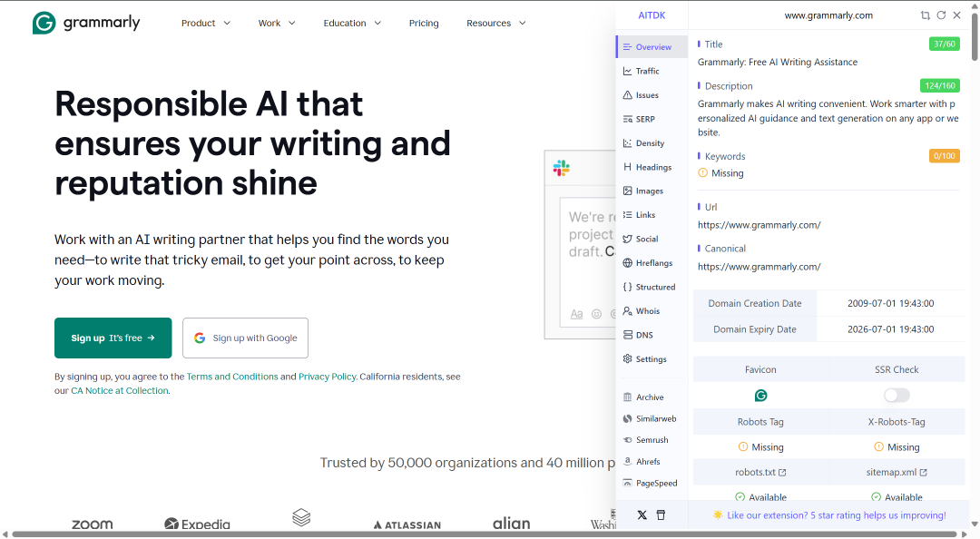Click the refresh icon in AITDK header
The height and width of the screenshot is (539, 980).
tap(941, 15)
